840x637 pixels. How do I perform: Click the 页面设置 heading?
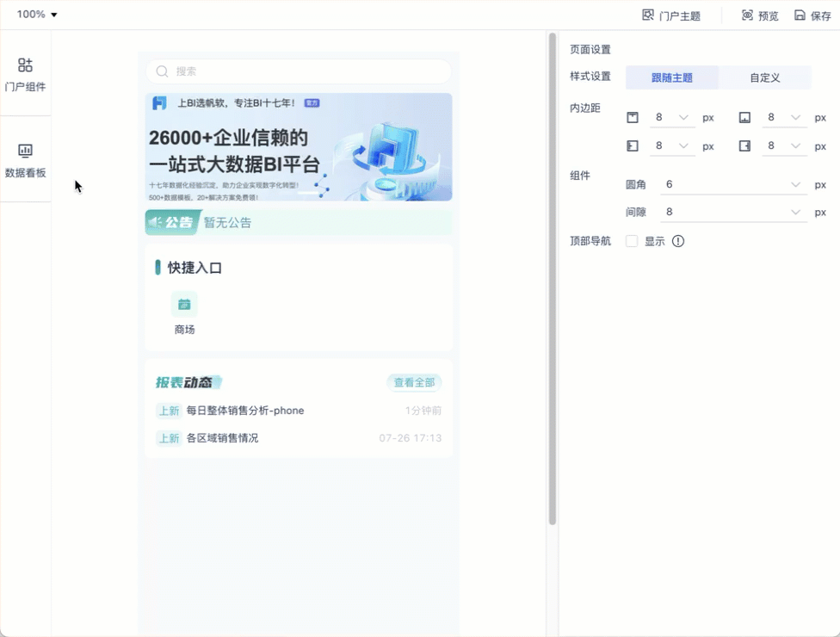pos(590,50)
